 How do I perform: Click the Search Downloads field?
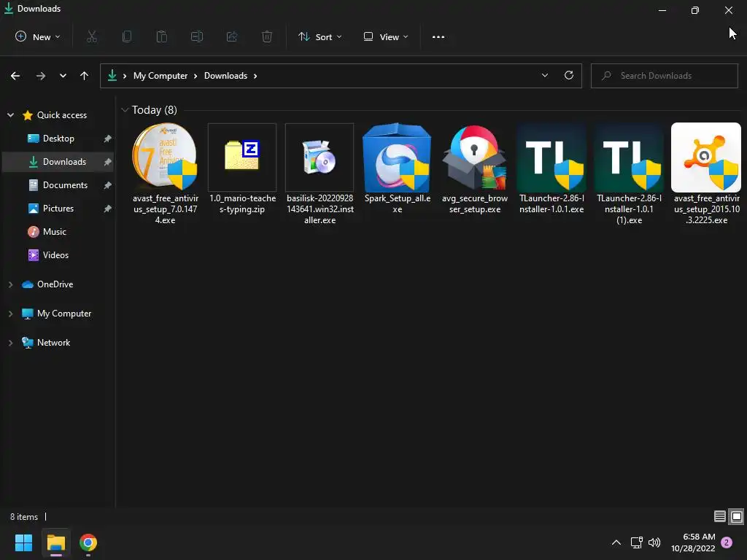click(x=664, y=76)
